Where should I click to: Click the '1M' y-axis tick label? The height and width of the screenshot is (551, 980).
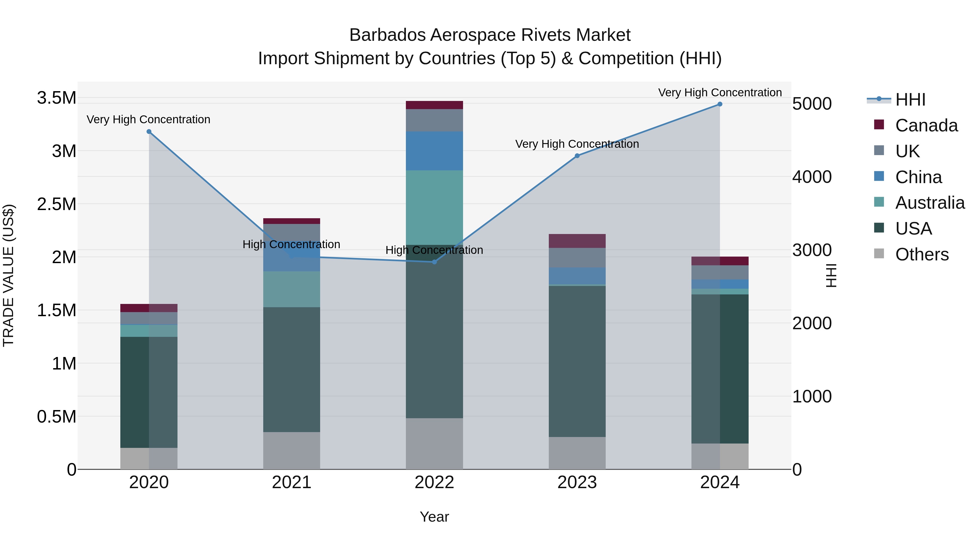click(x=64, y=364)
